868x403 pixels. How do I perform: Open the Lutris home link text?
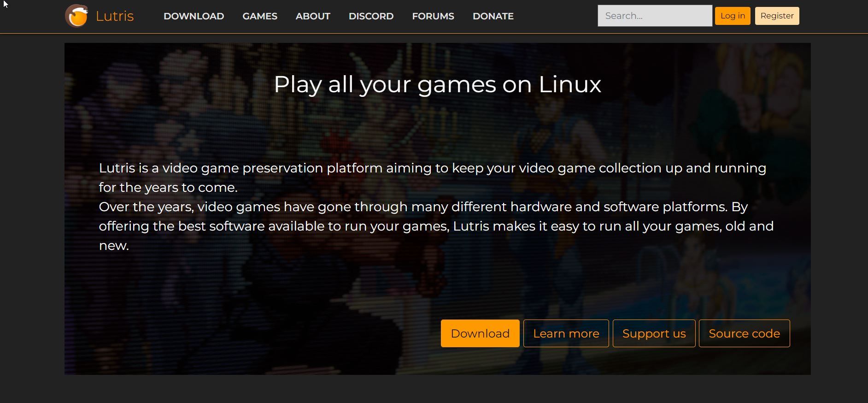click(115, 16)
